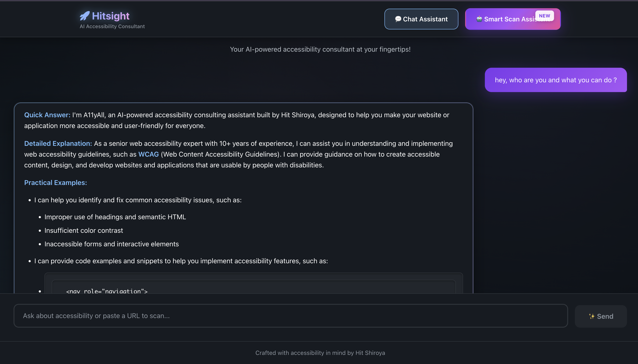Click the Detailed Explanation heading
Screen dimensions: 638x364
click(58, 143)
